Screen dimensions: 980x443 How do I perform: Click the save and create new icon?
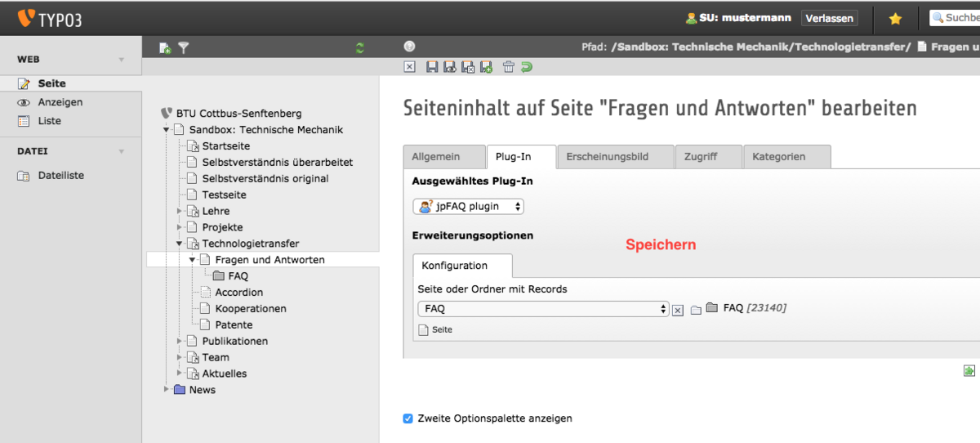[486, 67]
